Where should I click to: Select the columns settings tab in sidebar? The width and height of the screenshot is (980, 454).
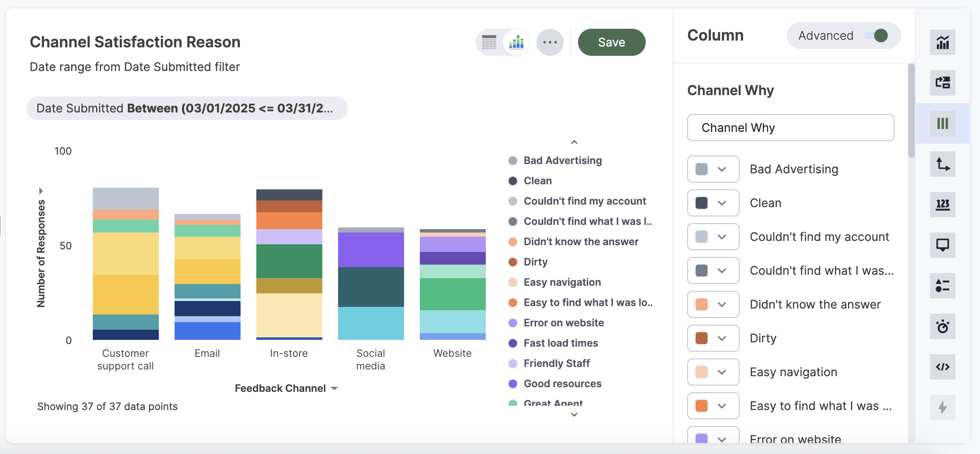pos(942,123)
